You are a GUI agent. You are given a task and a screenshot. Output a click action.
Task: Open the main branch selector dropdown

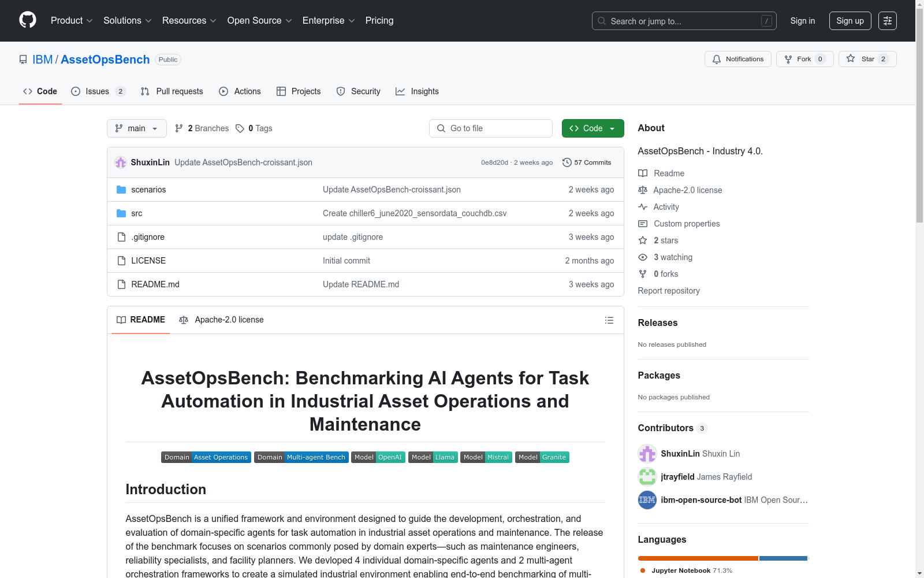tap(137, 128)
